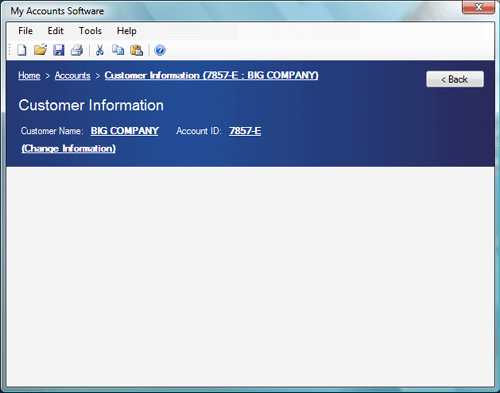
Task: Click the Customer Information heading text
Action: pyautogui.click(x=91, y=105)
